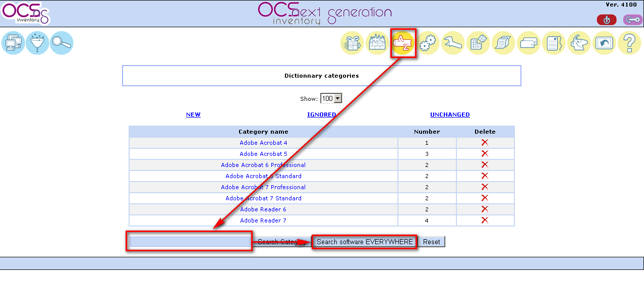Open the Adobe Reader 7 category

(x=263, y=220)
